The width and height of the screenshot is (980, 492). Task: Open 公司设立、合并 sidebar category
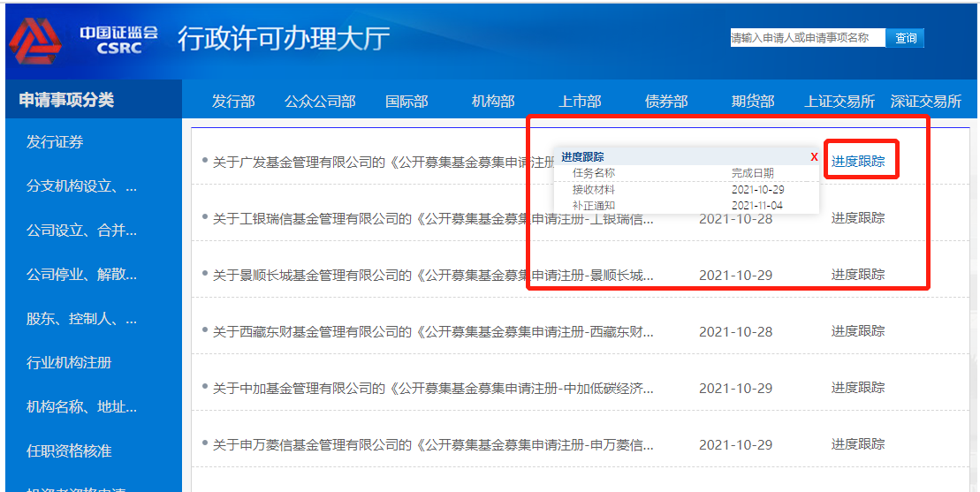coord(82,231)
